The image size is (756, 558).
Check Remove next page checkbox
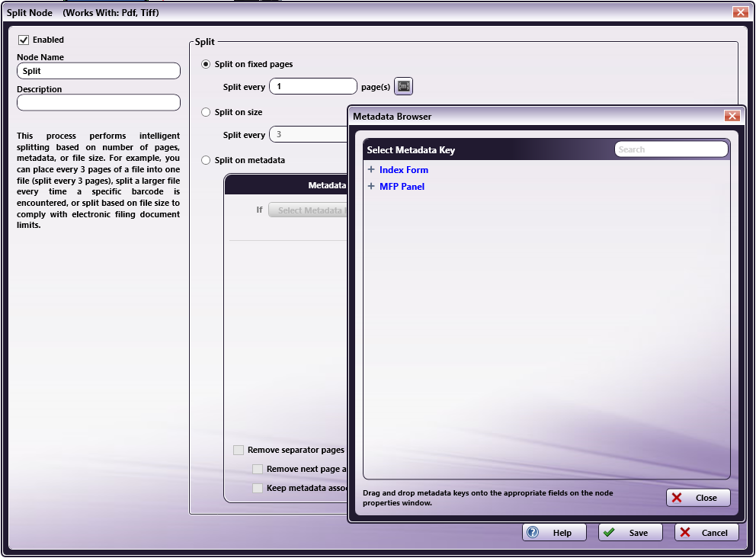[258, 469]
